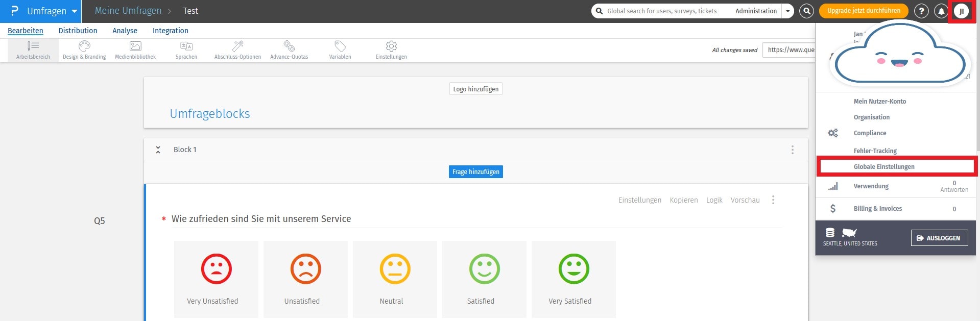The width and height of the screenshot is (980, 321).
Task: Click the help question mark icon
Action: (x=921, y=11)
